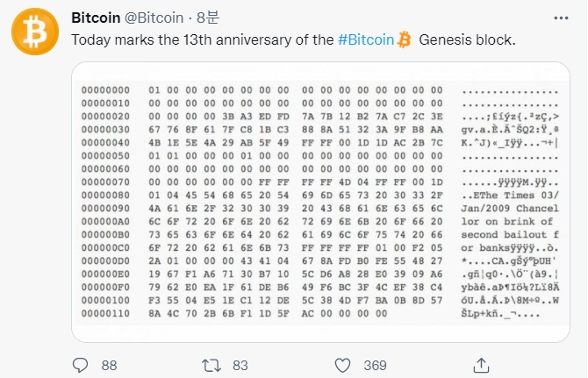588x378 pixels.
Task: Click the reply count 88
Action: click(x=110, y=365)
